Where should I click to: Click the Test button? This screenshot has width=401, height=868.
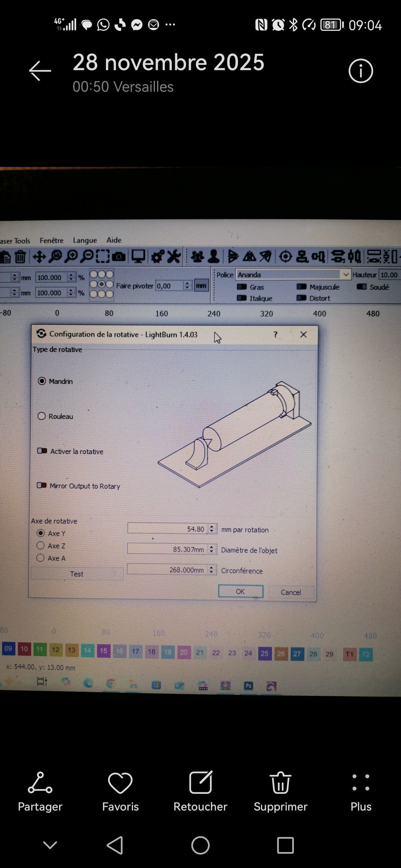tap(77, 574)
